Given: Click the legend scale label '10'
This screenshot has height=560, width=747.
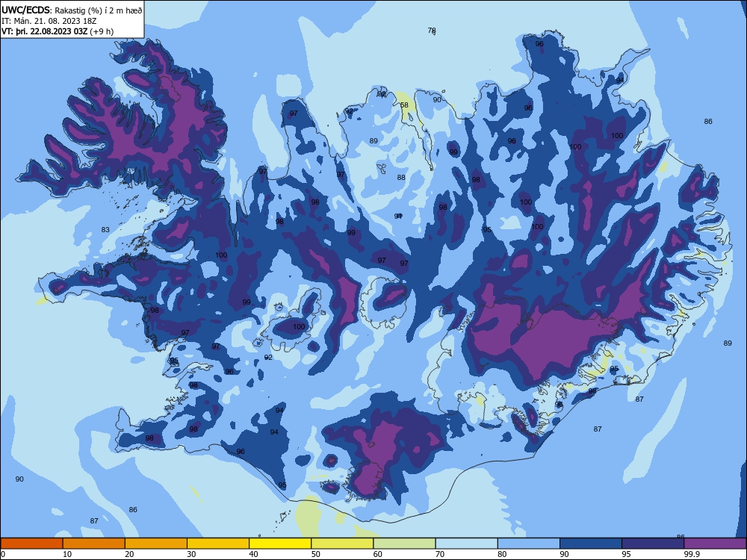Looking at the screenshot, I should (67, 554).
